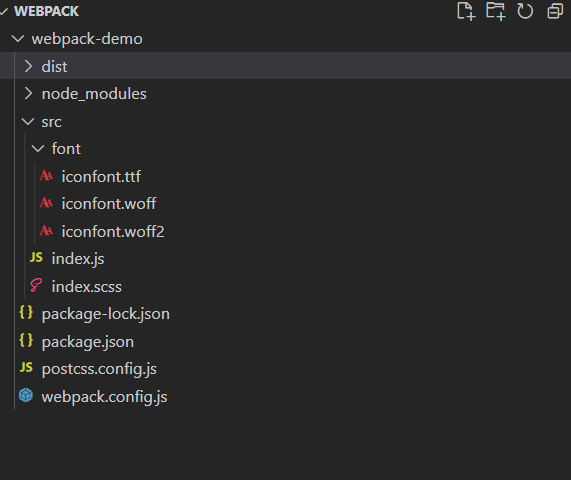Click the JS icon beside postcss.config.js
The image size is (571, 480).
[26, 367]
